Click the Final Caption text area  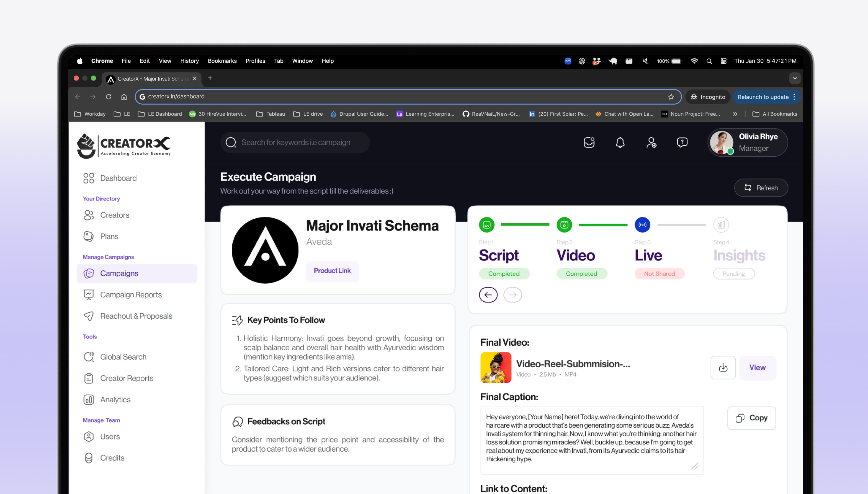point(592,440)
